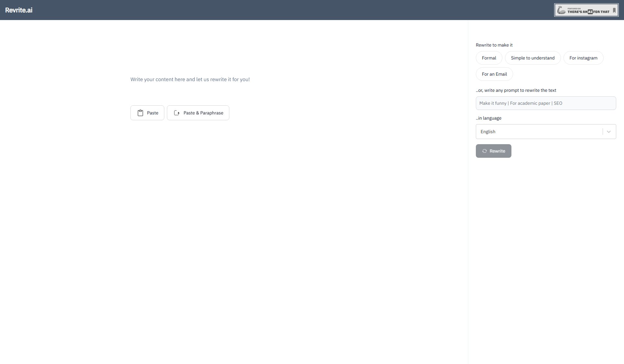Open the English language dropdown

coord(545,132)
